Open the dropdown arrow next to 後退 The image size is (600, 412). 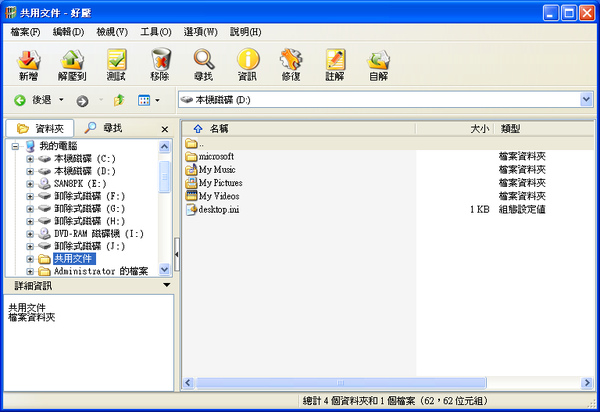[61, 100]
